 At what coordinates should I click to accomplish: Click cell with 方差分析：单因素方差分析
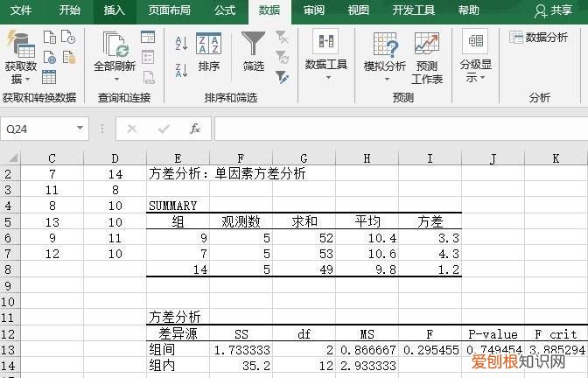[227, 173]
